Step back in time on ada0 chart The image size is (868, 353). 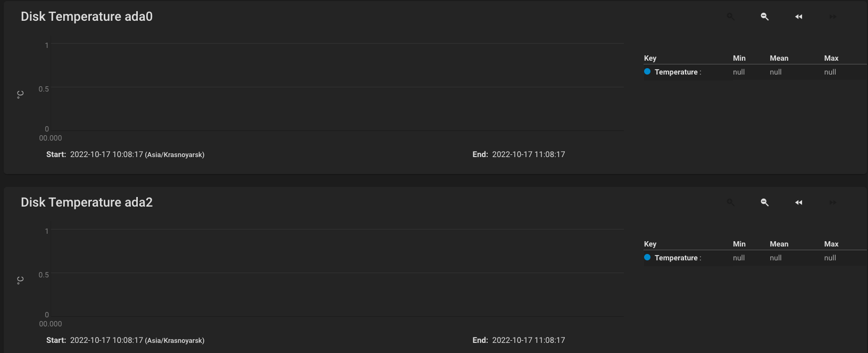(799, 17)
